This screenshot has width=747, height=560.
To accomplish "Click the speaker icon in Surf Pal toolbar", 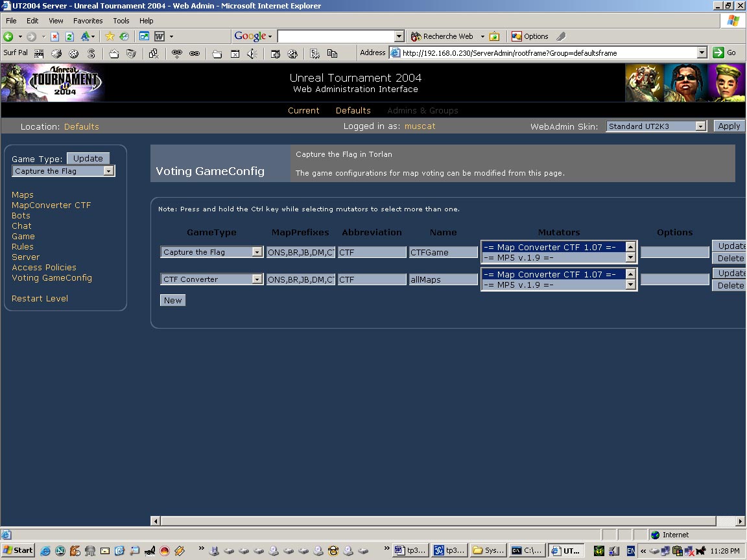I will click(252, 53).
